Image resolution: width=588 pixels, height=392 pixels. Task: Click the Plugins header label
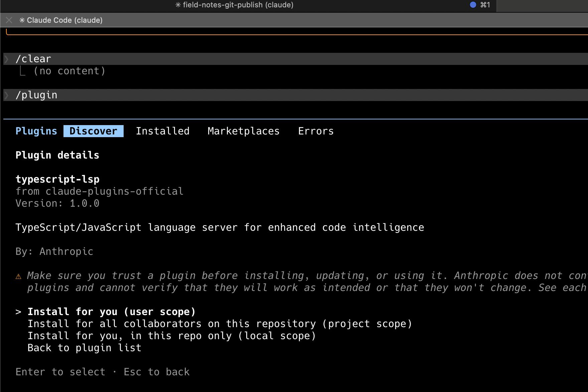[x=36, y=131]
